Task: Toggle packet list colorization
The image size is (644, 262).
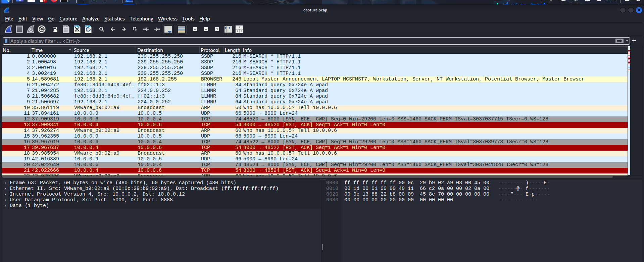Action: pyautogui.click(x=182, y=30)
